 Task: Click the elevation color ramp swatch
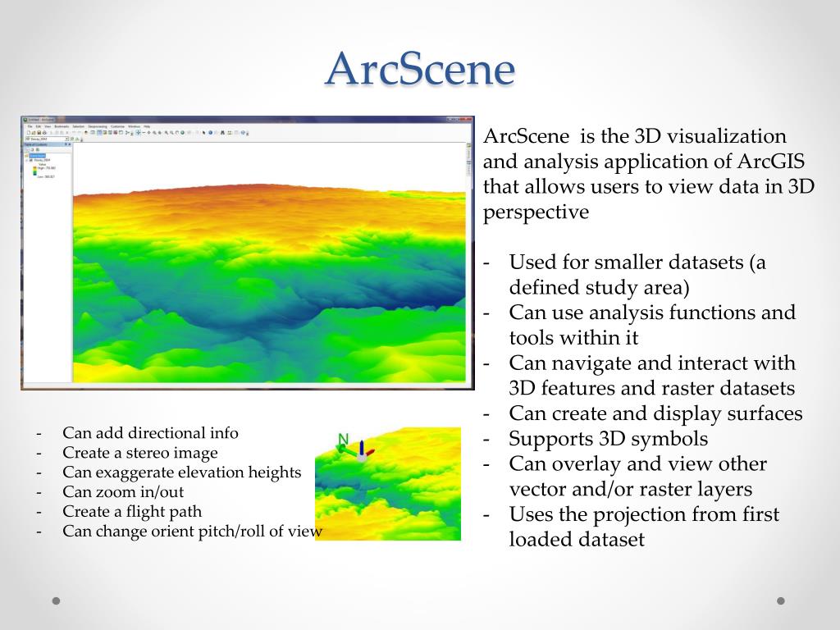[34, 171]
